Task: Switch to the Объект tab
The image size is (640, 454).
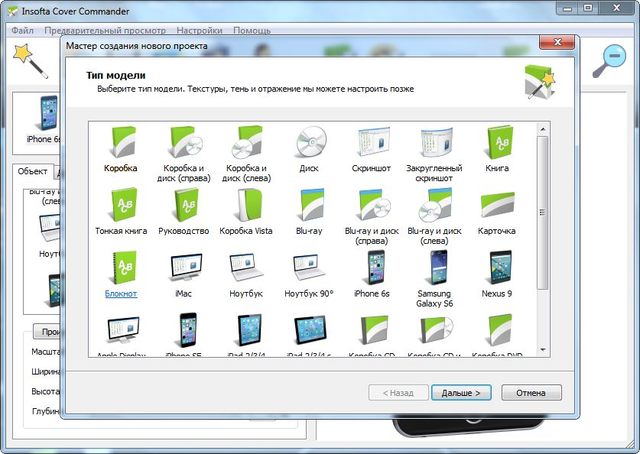Action: tap(32, 171)
